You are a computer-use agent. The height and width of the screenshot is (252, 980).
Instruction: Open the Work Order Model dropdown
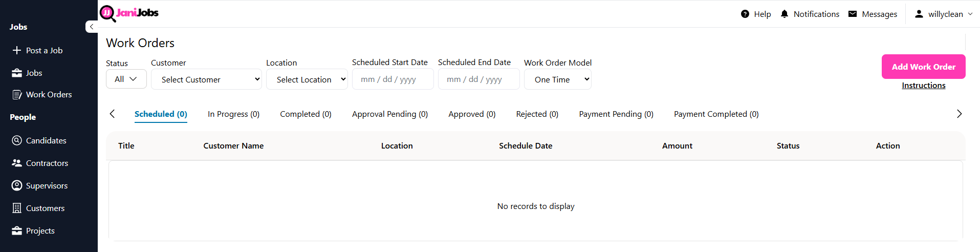pos(558,79)
